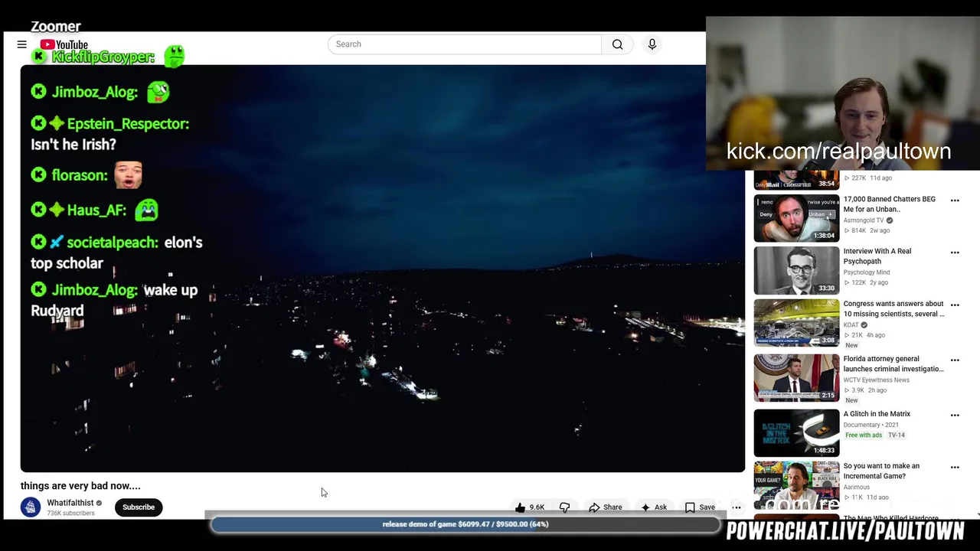The width and height of the screenshot is (980, 551).
Task: Click the game demo donation progress bar
Action: point(465,524)
